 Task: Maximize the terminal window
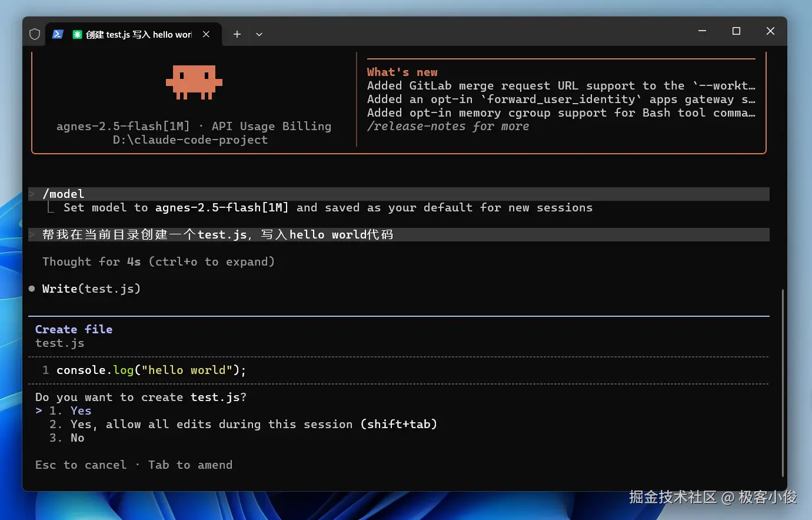[x=736, y=31]
